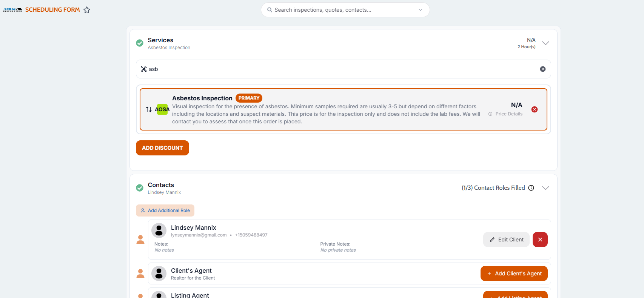Screen dimensions: 644x298
Task: Delete client Lindsey Mannix with red X
Action: click(x=540, y=240)
